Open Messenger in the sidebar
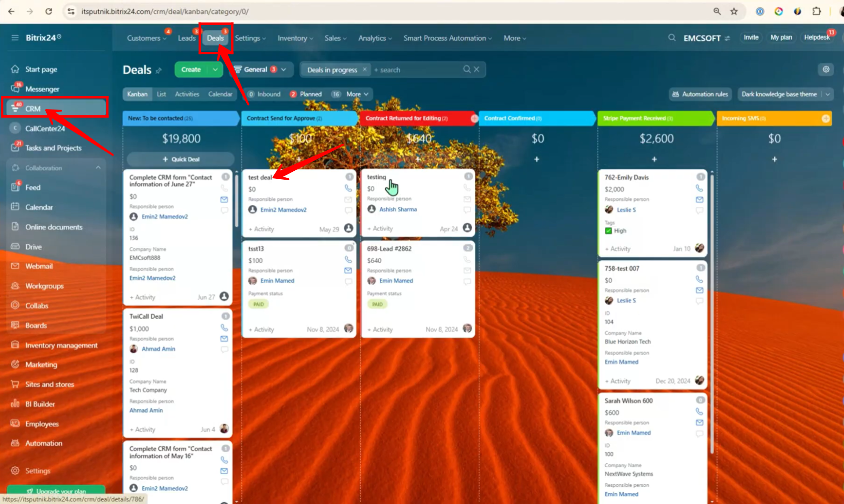 click(42, 89)
